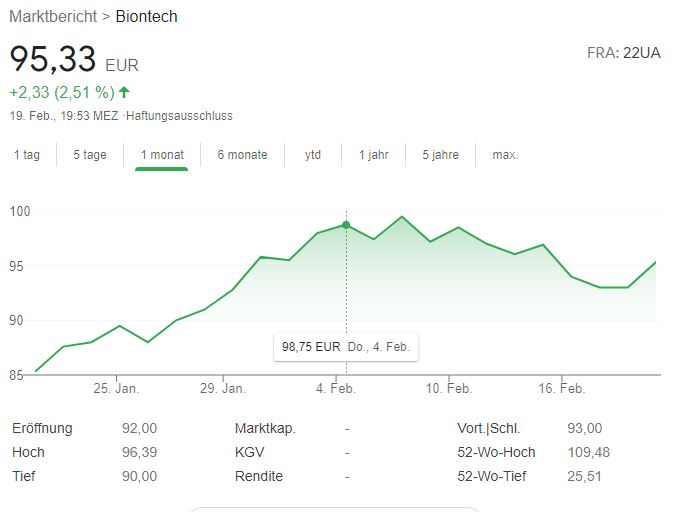Click the 90 y-axis label
This screenshot has width=692, height=512.
pos(16,320)
